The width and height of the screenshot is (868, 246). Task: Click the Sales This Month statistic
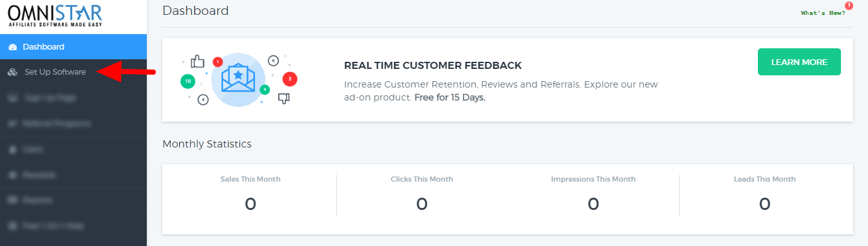[250, 194]
